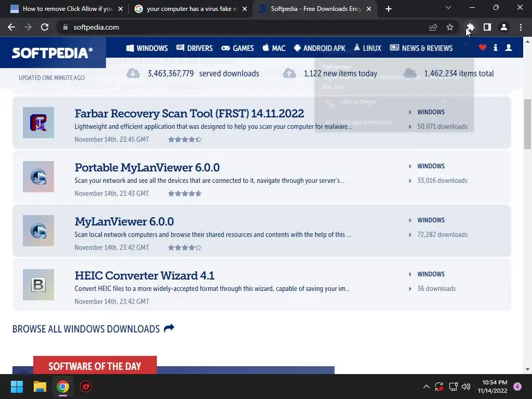Open the Games category menu
Viewport: 532px width, 399px height.
[237, 48]
